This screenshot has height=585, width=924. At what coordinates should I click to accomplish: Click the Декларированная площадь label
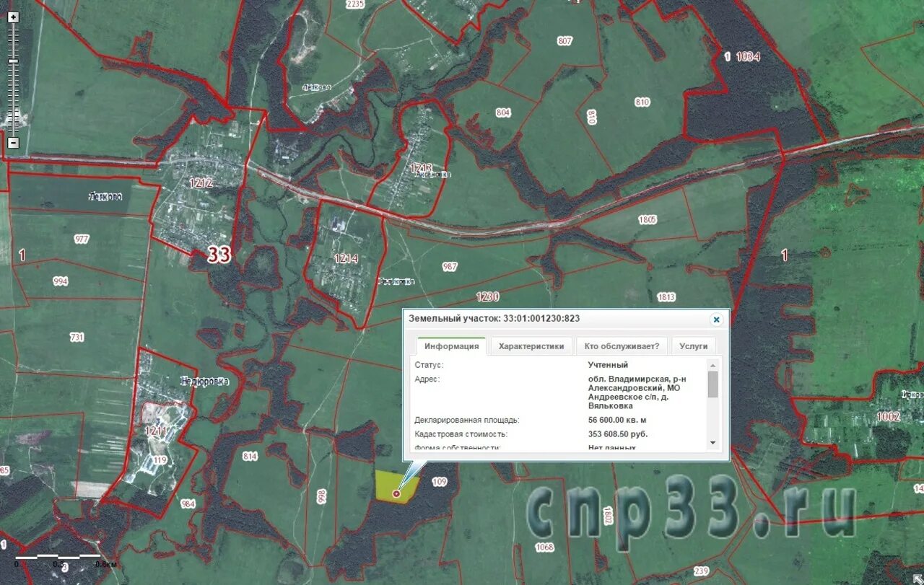tap(467, 420)
